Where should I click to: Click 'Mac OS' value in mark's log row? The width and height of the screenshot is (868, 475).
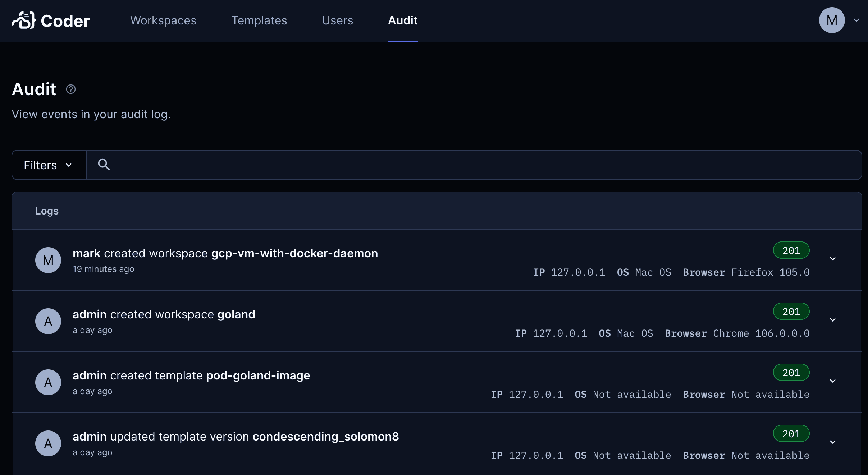pos(653,272)
